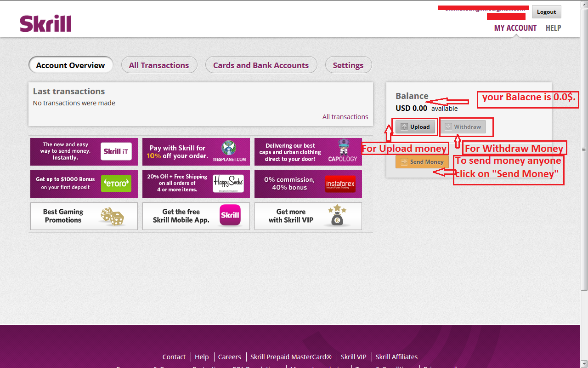Open the Tiesplanet 10% off banner
This screenshot has width=588, height=368.
tap(196, 152)
